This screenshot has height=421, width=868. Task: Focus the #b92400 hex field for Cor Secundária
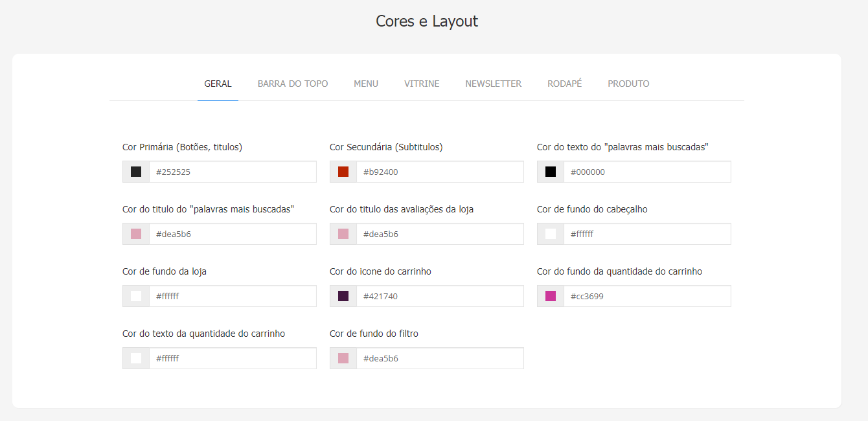[440, 172]
